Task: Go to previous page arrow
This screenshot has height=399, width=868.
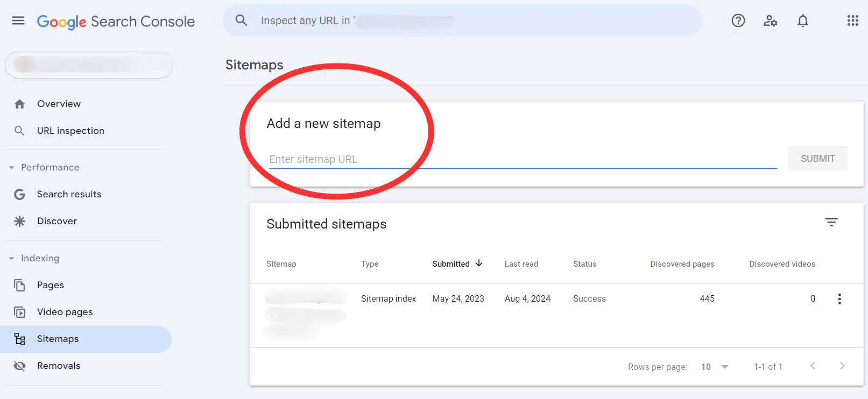Action: point(813,366)
